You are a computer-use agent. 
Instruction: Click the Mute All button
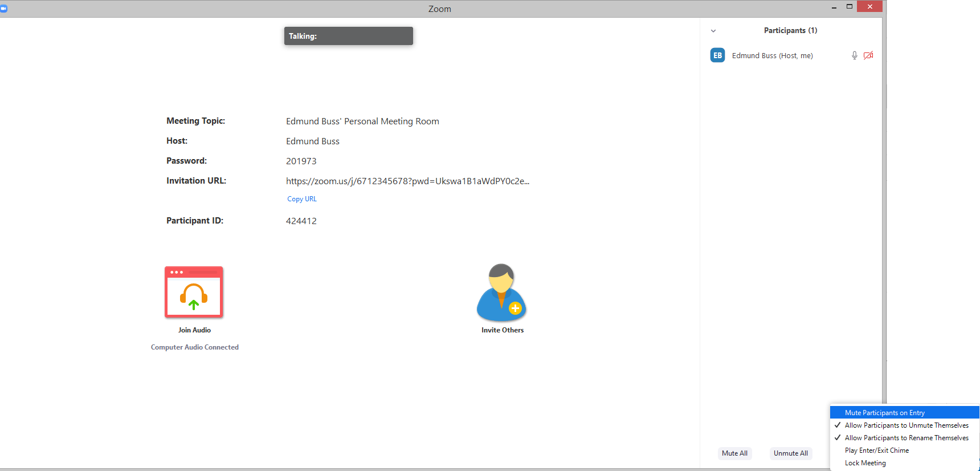pos(734,453)
